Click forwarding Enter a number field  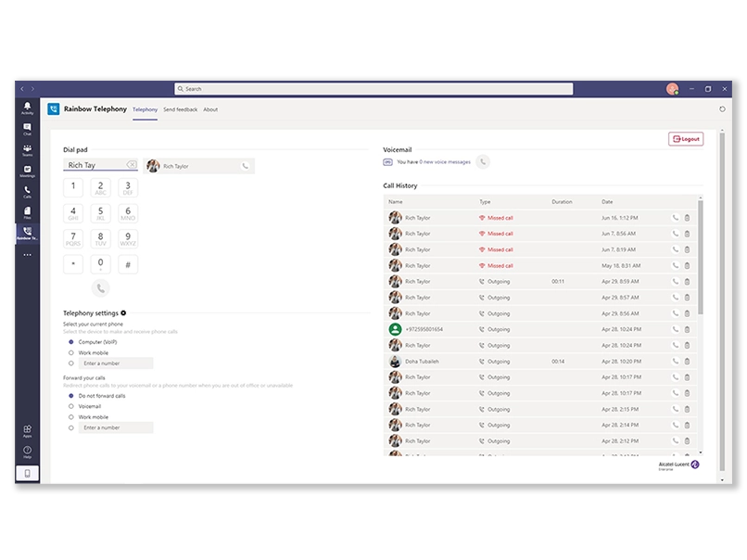click(116, 427)
